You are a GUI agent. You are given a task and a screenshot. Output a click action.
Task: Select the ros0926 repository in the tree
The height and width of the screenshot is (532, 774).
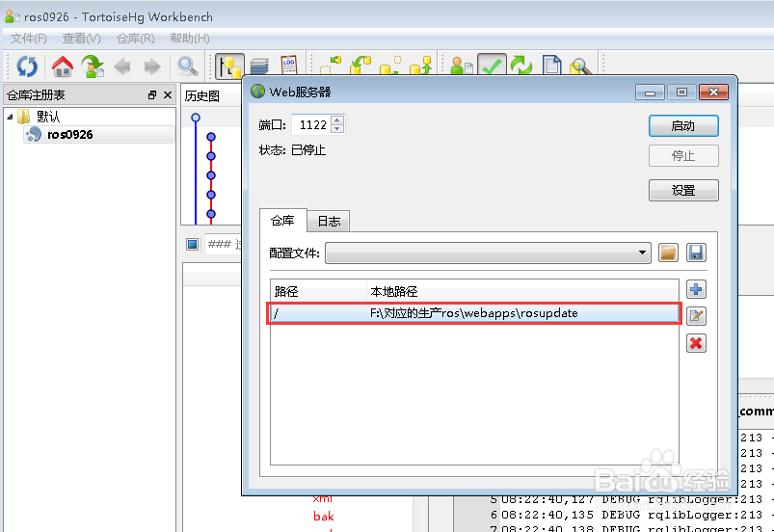(x=98, y=134)
